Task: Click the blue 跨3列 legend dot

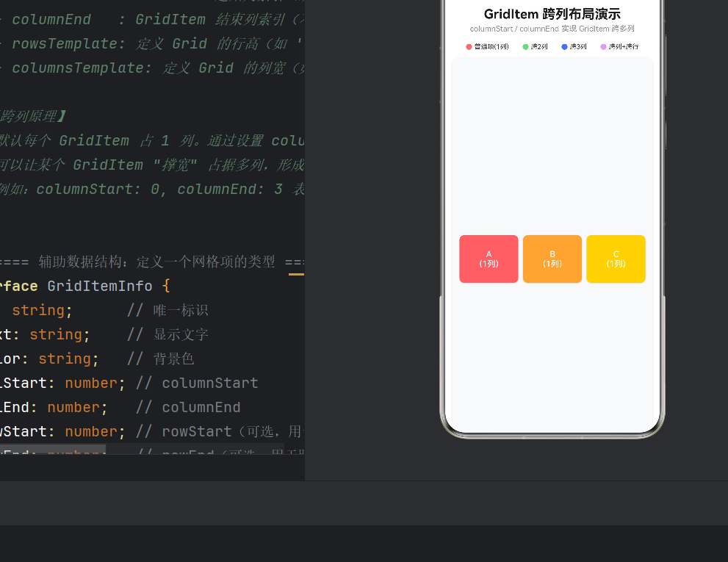Action: (565, 46)
